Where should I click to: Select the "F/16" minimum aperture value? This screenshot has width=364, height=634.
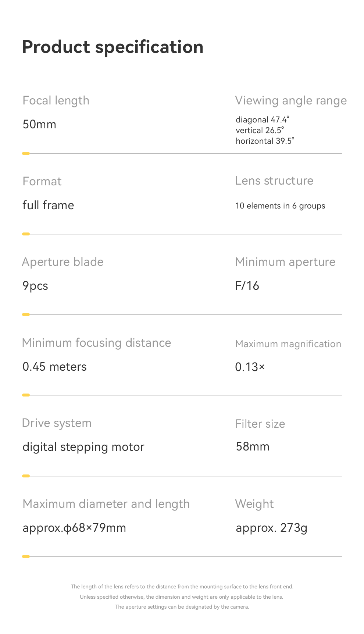[x=247, y=286]
